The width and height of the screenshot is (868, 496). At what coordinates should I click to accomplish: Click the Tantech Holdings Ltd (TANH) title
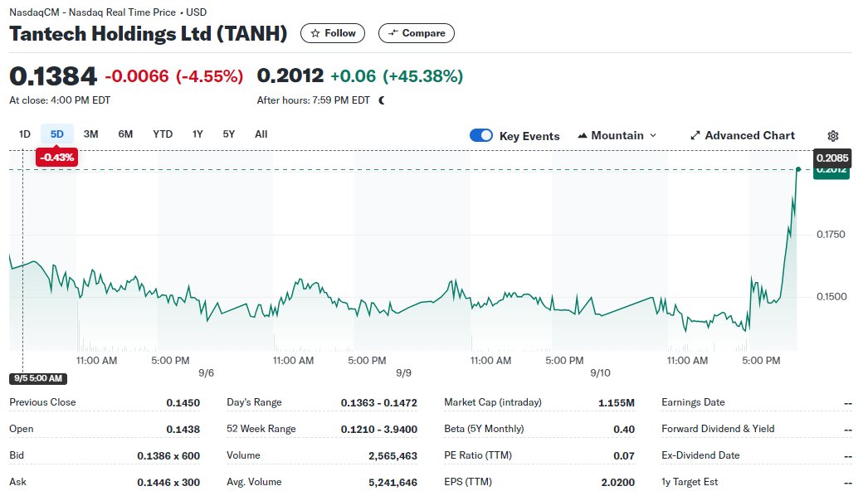pyautogui.click(x=149, y=34)
